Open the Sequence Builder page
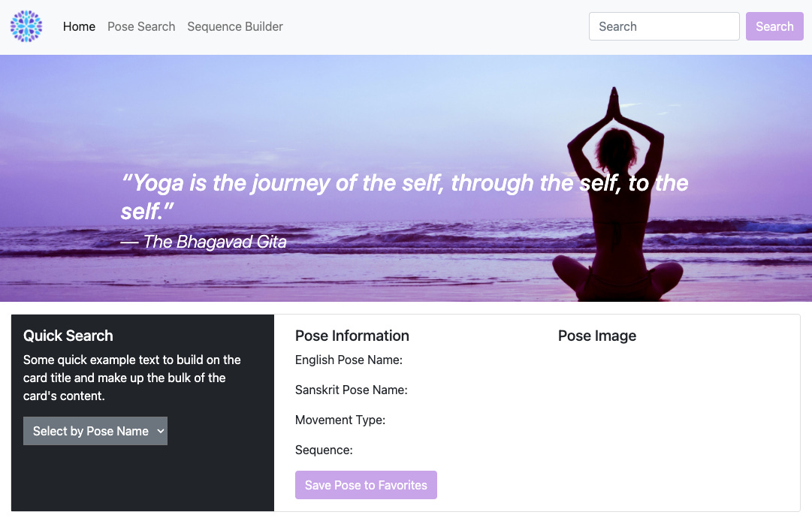 click(x=235, y=26)
